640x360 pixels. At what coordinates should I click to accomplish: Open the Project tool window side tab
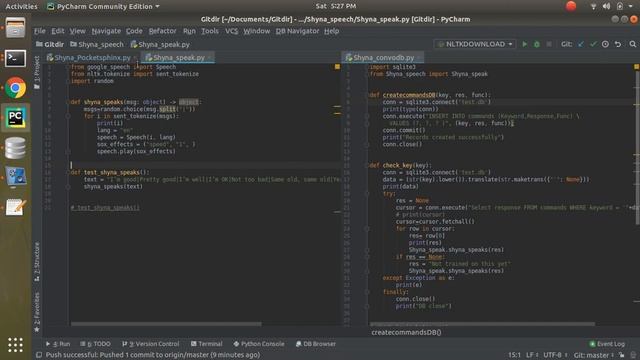[x=37, y=73]
